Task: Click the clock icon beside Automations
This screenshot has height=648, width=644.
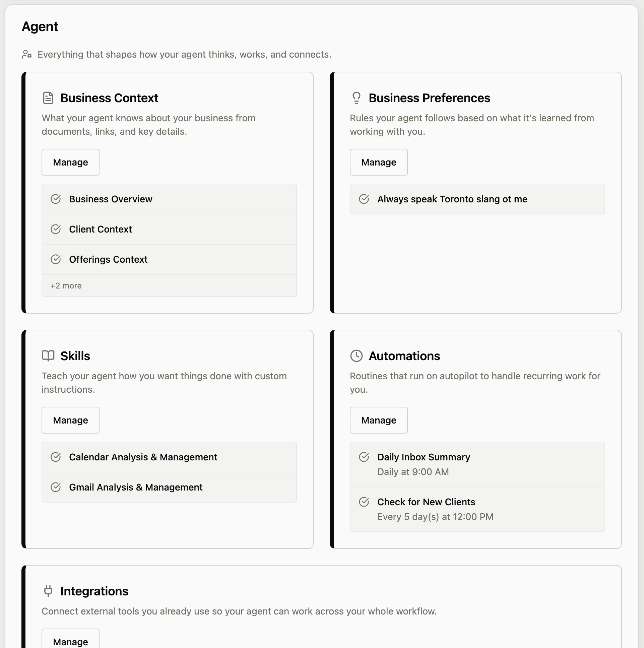Action: pos(356,355)
